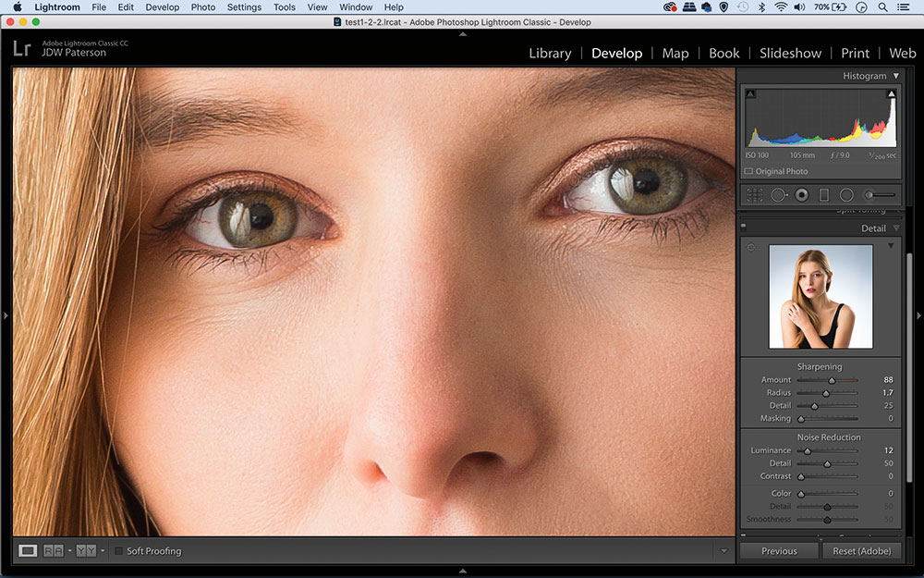
Task: Click the Sharpening Amount value 88
Action: coord(888,380)
